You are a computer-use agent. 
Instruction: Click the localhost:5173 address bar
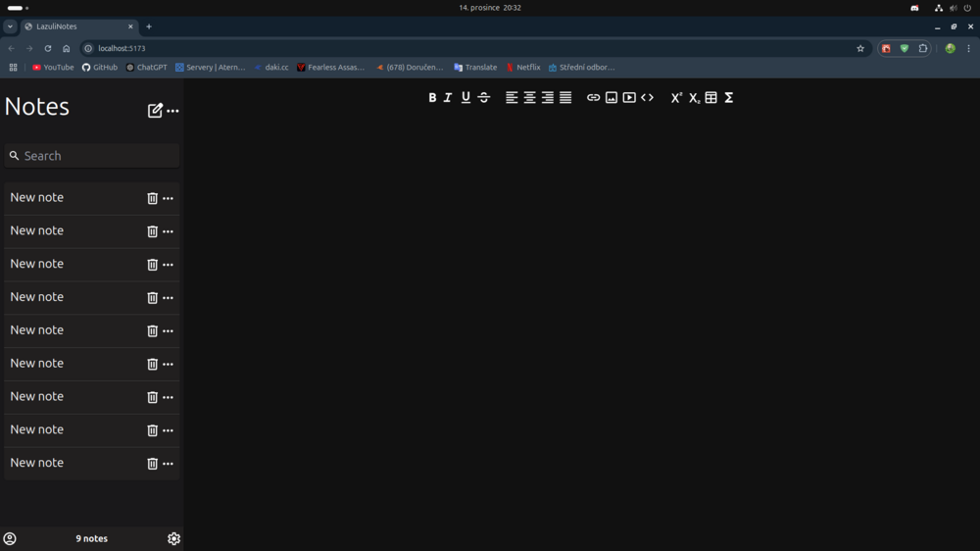tap(475, 48)
